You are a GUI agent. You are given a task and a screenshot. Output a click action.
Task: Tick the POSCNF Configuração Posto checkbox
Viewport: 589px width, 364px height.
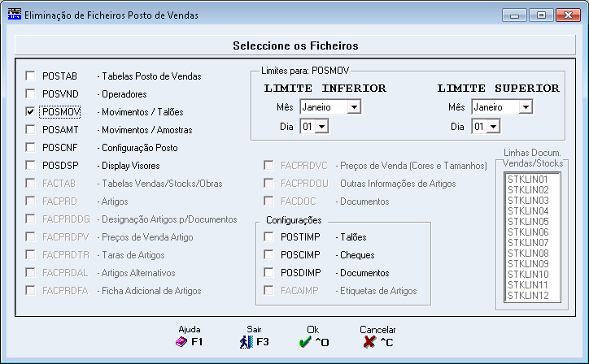click(31, 147)
